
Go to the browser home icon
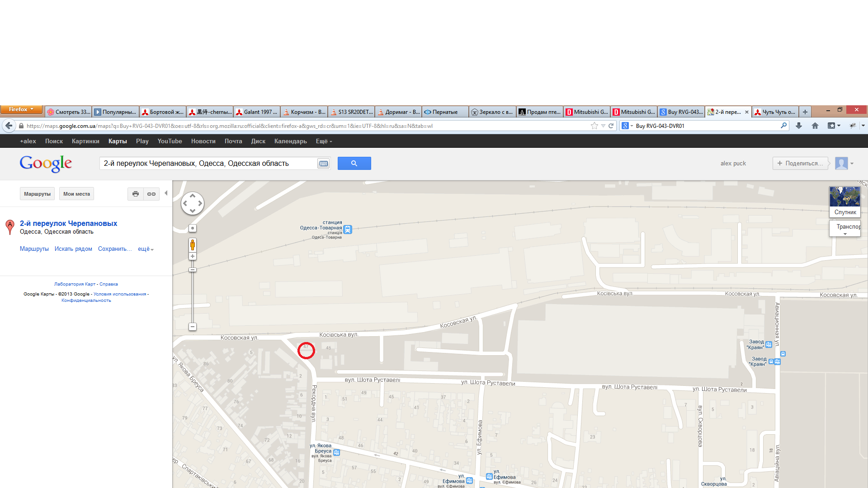(x=815, y=126)
